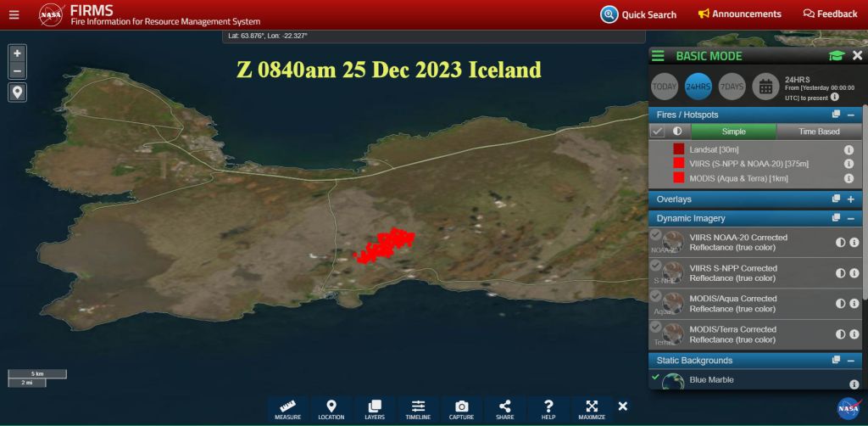
Task: Open the Layers panel button
Action: pyautogui.click(x=375, y=409)
